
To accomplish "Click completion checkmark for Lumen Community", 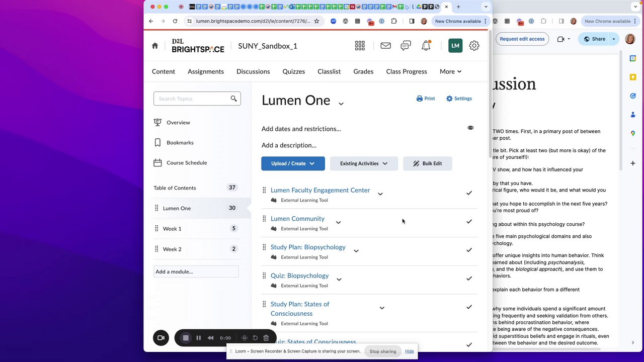I will click(x=469, y=221).
